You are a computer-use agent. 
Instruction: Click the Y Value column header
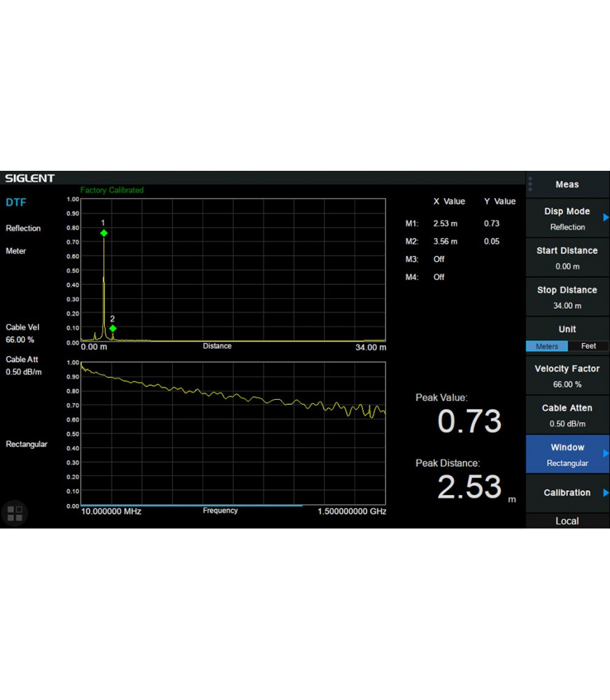coord(499,202)
